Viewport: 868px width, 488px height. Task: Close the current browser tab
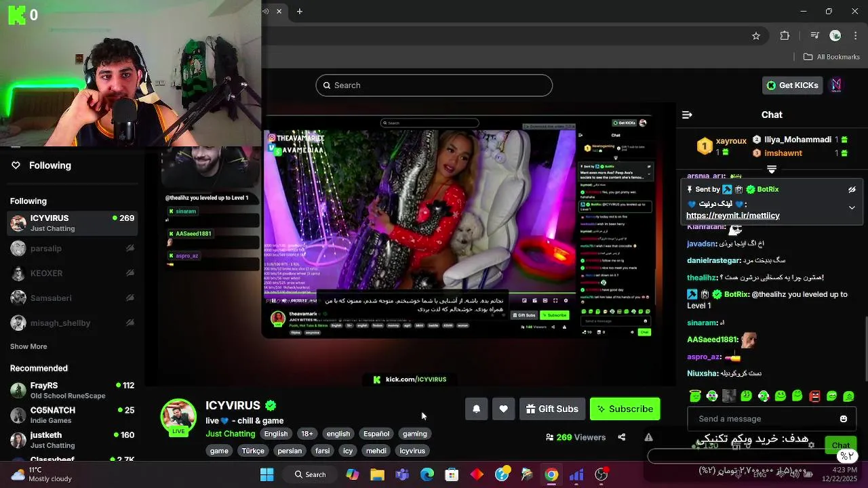pyautogui.click(x=279, y=11)
